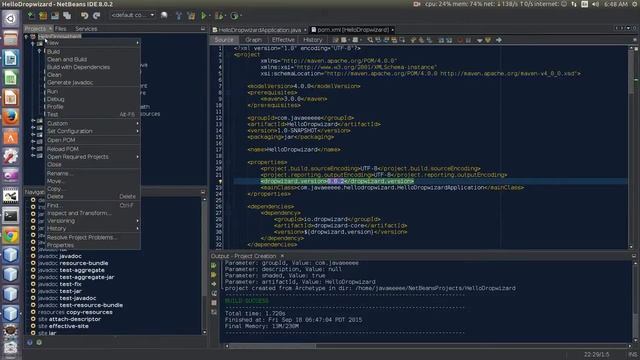Select resources copy-resources goal in Navigator
640x360 pixels.
point(75,312)
